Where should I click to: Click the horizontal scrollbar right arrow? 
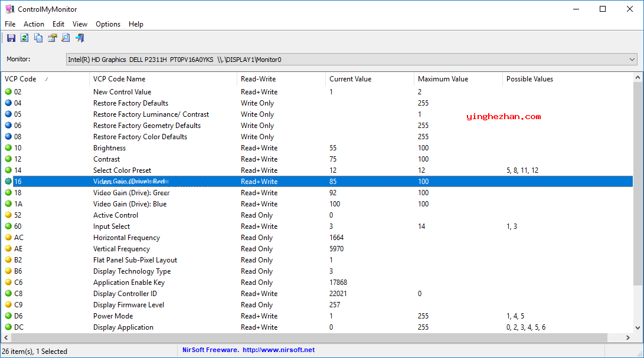click(x=628, y=337)
